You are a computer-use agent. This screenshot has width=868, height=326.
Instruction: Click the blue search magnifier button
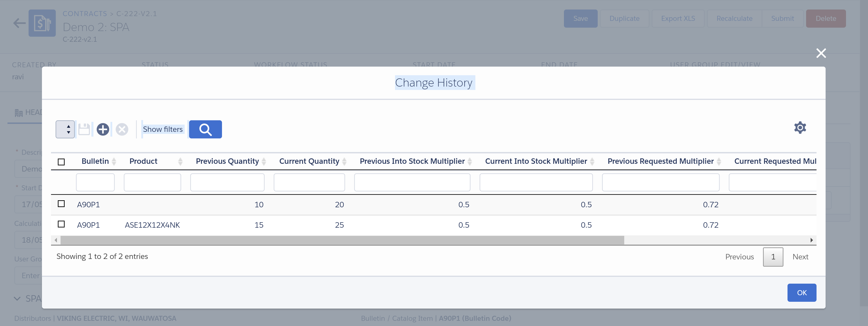pyautogui.click(x=205, y=129)
